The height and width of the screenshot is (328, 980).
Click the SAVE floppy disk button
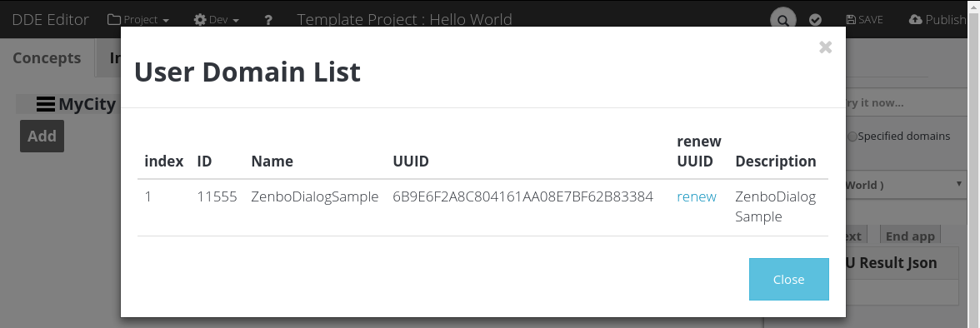click(864, 20)
